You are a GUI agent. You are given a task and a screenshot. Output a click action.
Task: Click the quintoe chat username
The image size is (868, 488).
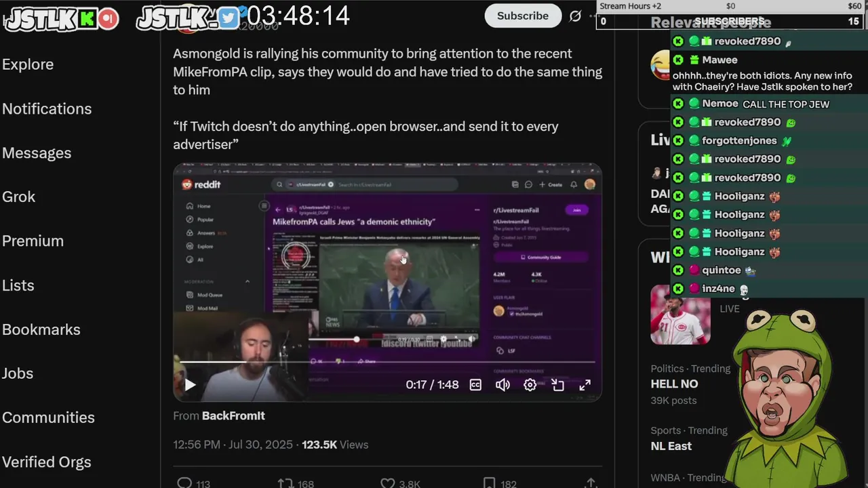[722, 270]
